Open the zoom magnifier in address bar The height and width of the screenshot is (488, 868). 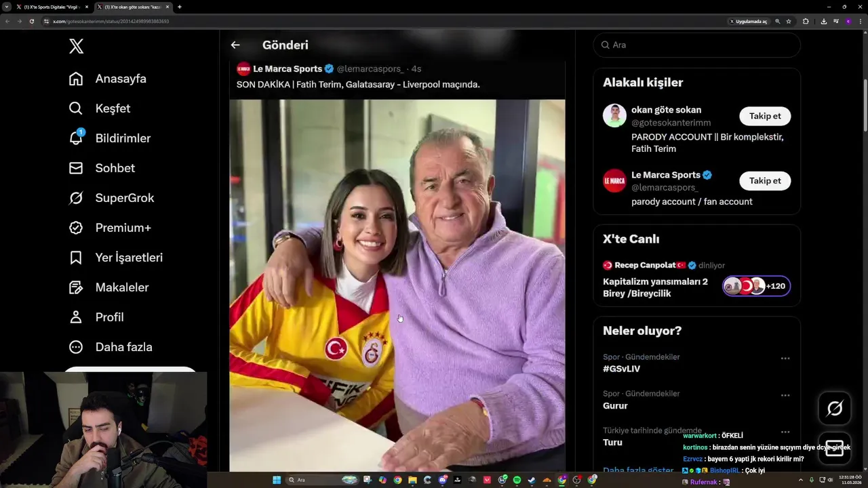(x=777, y=21)
